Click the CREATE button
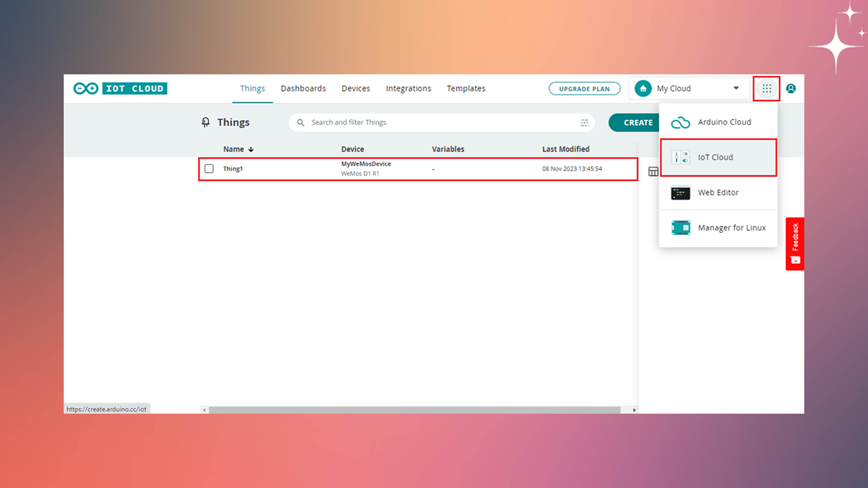This screenshot has height=488, width=868. (634, 122)
